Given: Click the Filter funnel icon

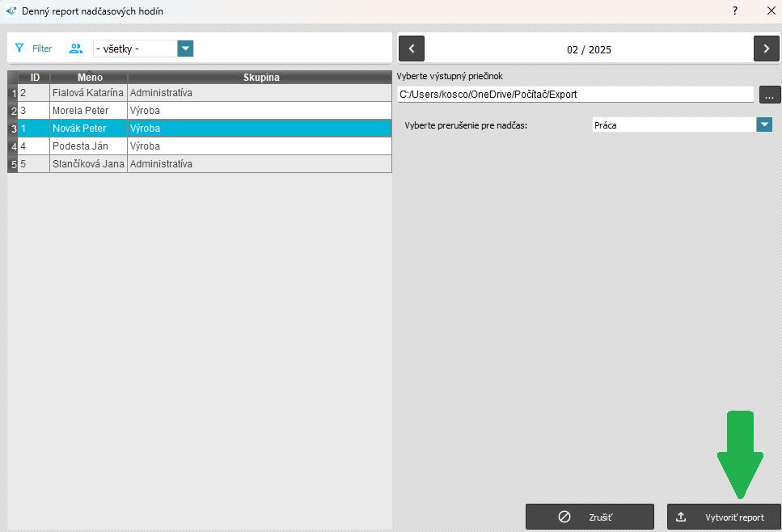Looking at the screenshot, I should 19,49.
